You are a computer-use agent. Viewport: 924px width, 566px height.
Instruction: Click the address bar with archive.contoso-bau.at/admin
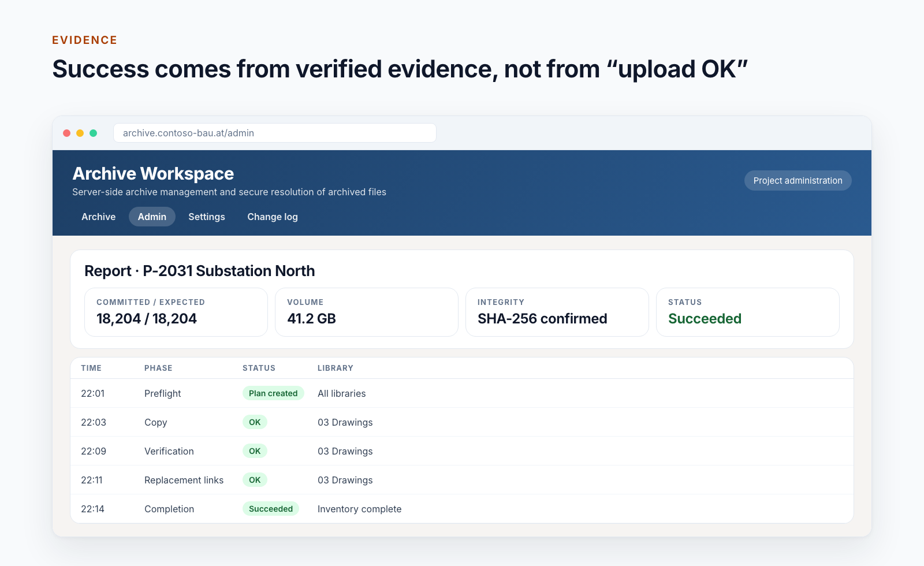click(275, 133)
